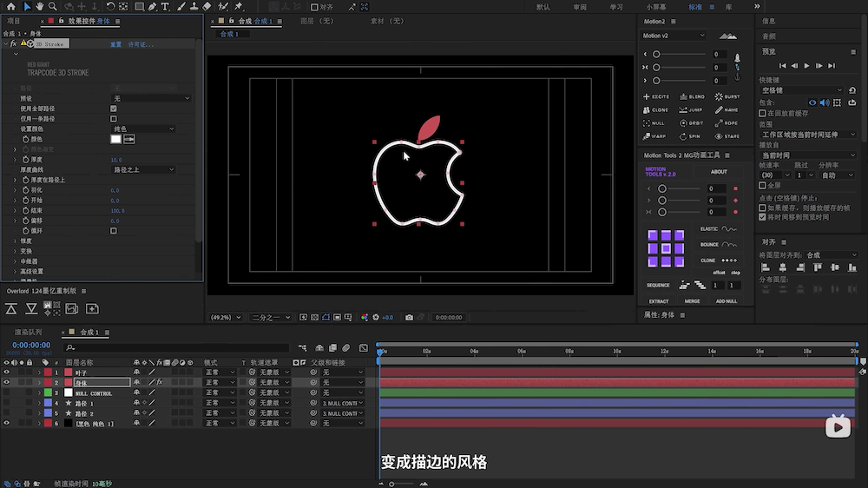The image size is (868, 488).
Task: Select the Eraser tool
Action: [207, 7]
